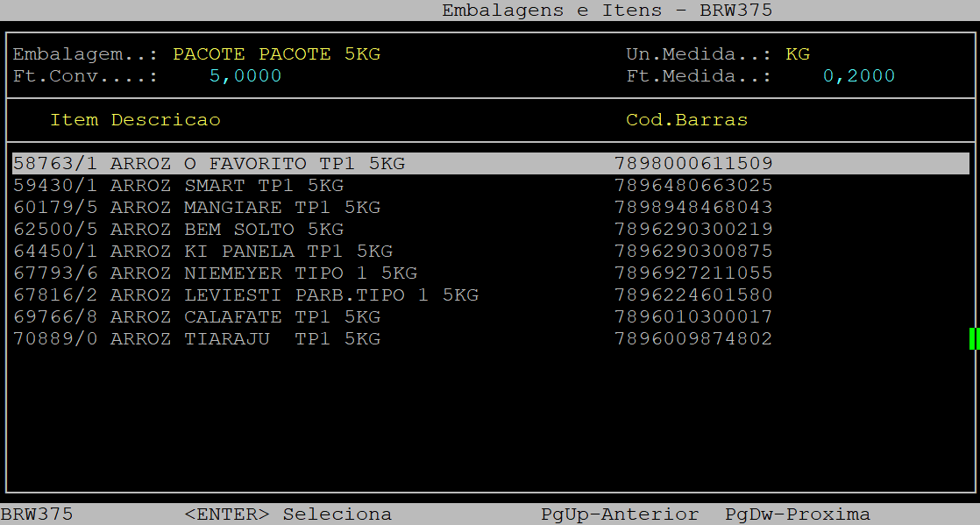980x525 pixels.
Task: Pick 'ARROZ NIEMEYER TIPO 1 5KG' description
Action: 264,273
